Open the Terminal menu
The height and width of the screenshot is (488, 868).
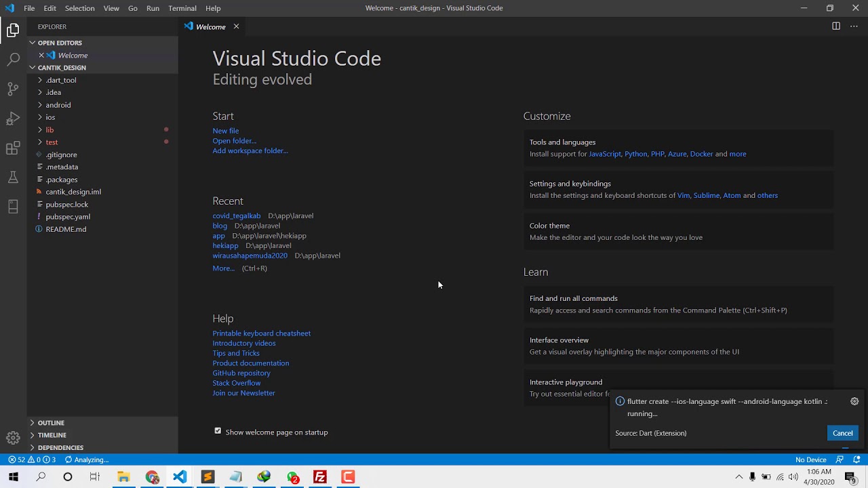(182, 8)
